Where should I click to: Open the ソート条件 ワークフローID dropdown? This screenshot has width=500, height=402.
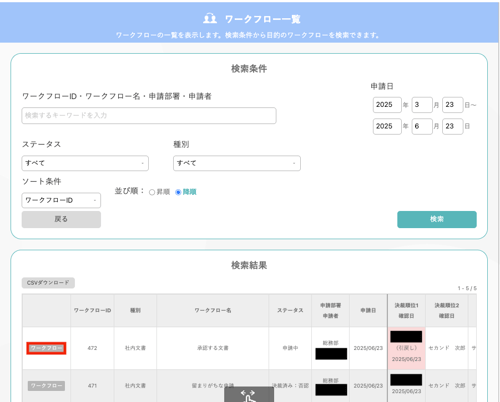61,200
